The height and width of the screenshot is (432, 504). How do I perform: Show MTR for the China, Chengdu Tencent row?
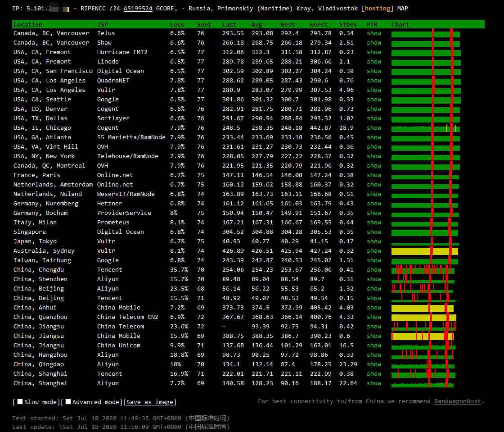pyautogui.click(x=373, y=269)
